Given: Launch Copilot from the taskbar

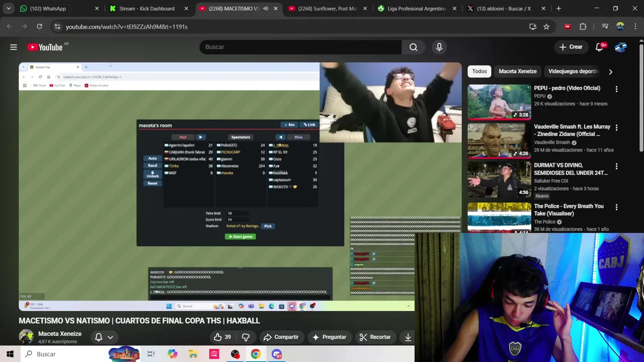Looking at the screenshot, I should [173, 354].
